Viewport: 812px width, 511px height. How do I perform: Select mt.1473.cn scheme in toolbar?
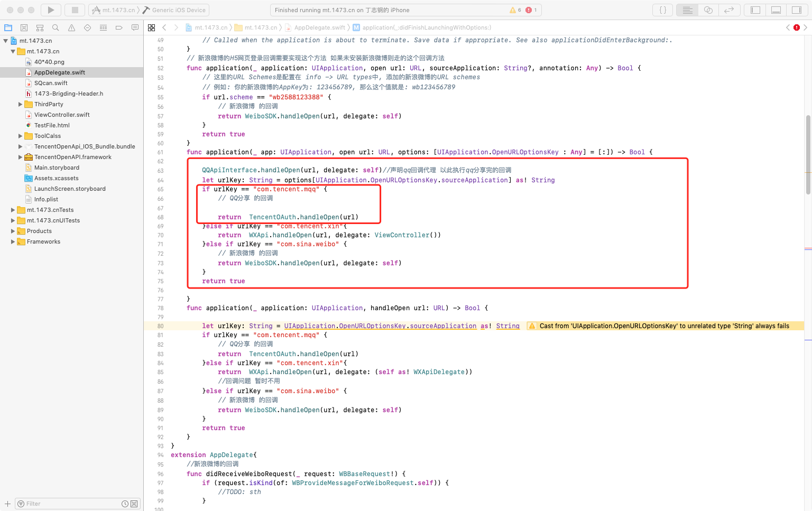(113, 10)
